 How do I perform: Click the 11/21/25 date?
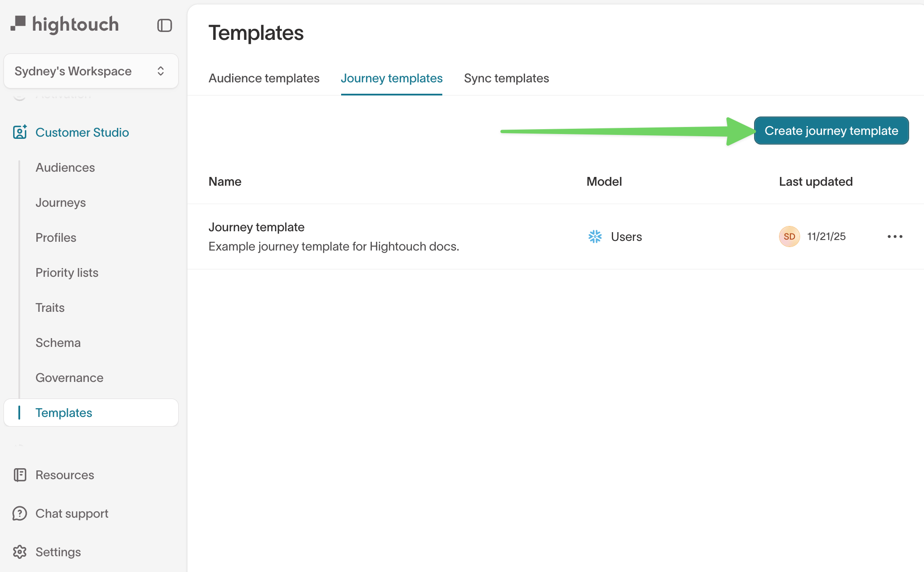point(827,237)
